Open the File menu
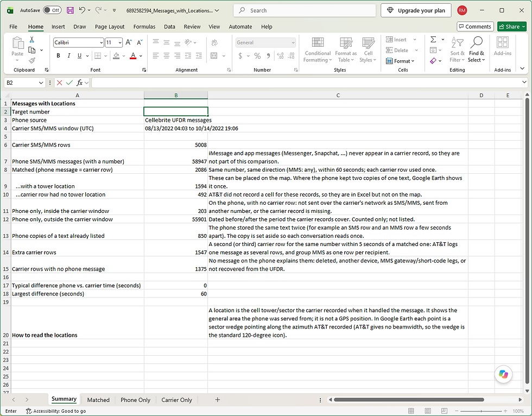532x416 pixels. pyautogui.click(x=13, y=27)
